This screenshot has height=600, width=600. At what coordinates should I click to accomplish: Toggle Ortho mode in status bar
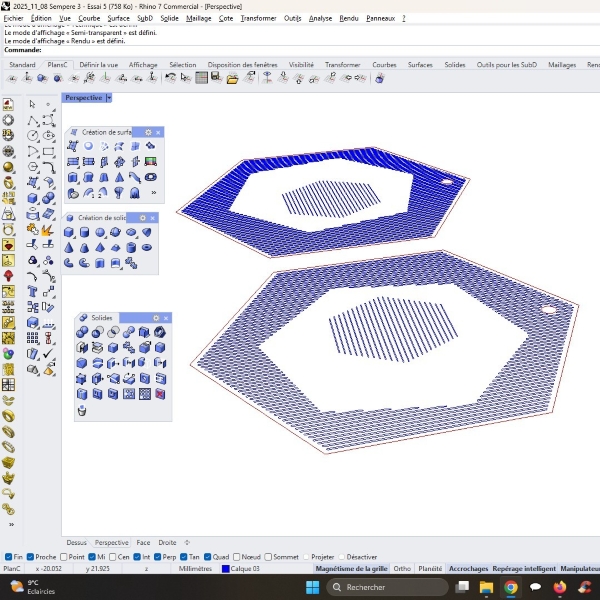402,568
